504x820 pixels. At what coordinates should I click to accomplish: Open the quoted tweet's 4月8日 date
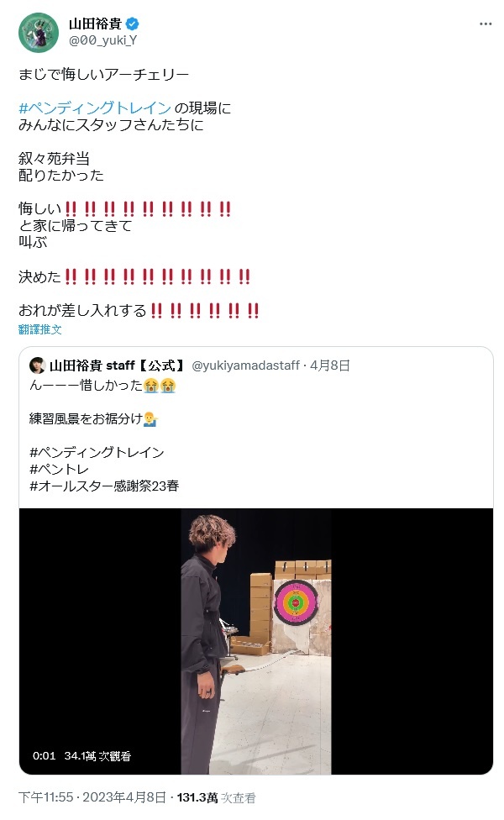point(330,365)
